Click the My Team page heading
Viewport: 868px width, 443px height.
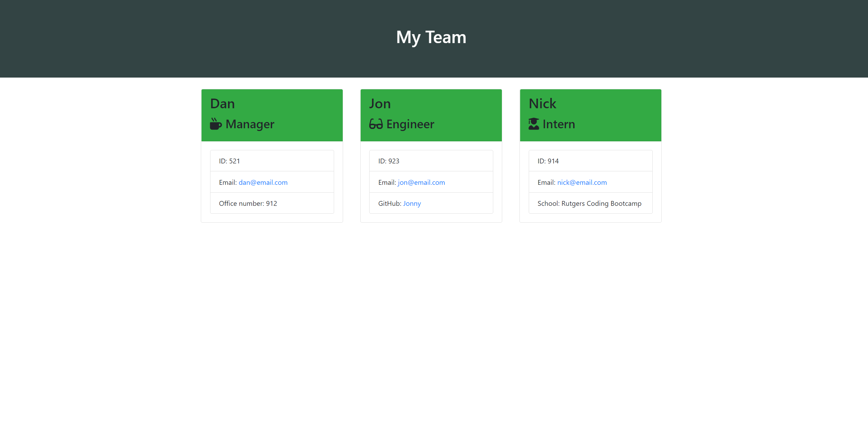(431, 37)
